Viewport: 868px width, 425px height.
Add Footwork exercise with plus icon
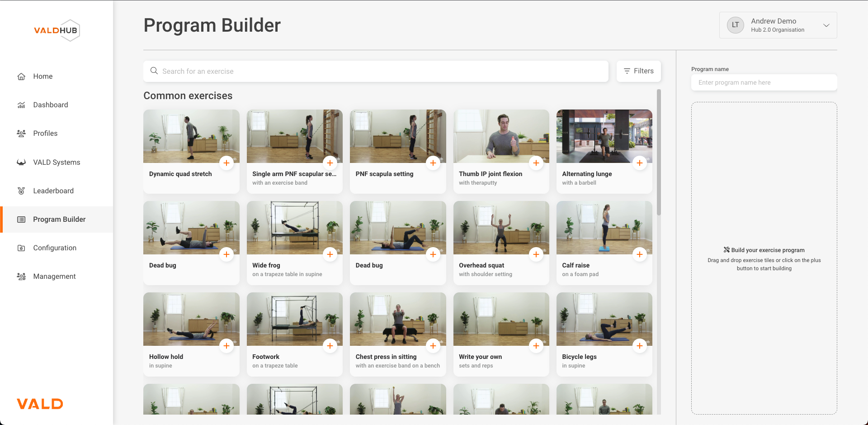tap(330, 346)
